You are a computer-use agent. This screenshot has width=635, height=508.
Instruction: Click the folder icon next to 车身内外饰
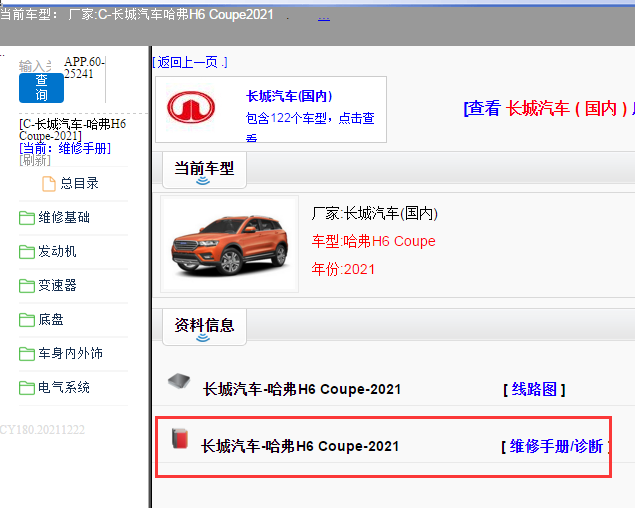pyautogui.click(x=27, y=354)
